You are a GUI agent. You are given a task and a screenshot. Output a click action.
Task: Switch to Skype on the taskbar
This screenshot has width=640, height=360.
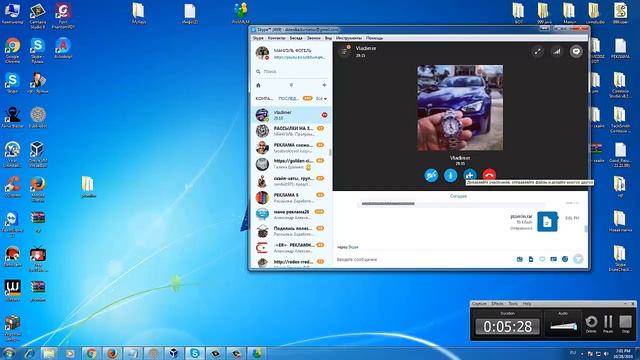click(195, 353)
